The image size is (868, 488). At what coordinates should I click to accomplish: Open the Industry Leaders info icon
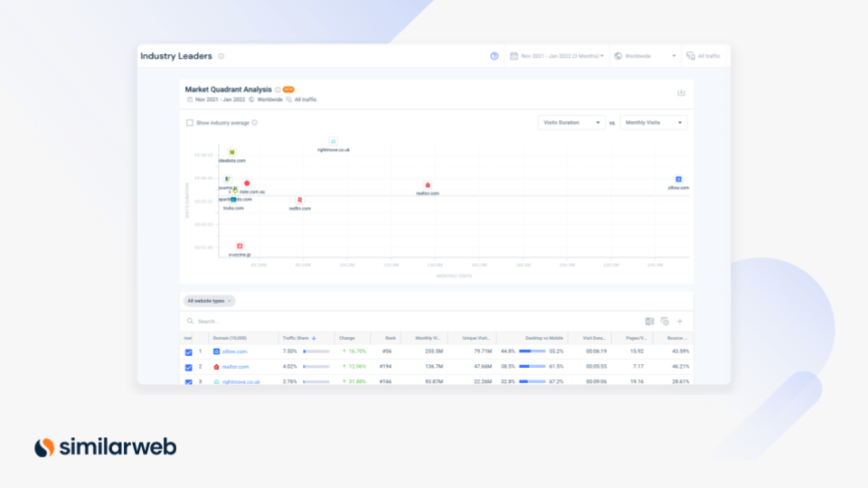pos(221,56)
